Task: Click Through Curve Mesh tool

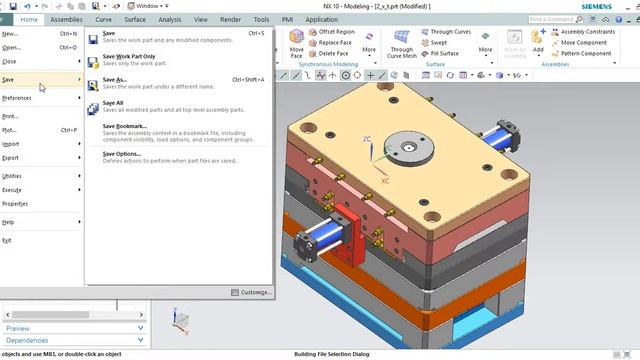Action: coord(402,44)
